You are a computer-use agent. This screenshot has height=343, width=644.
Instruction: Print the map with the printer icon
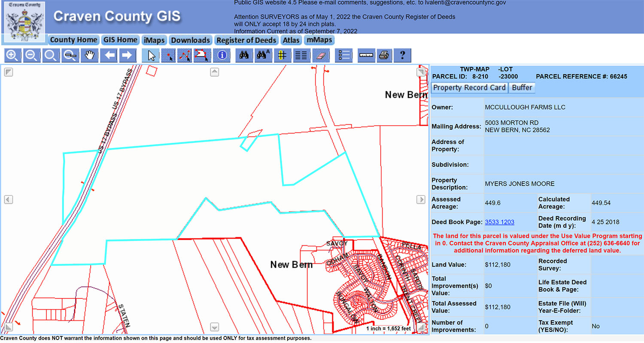[383, 55]
